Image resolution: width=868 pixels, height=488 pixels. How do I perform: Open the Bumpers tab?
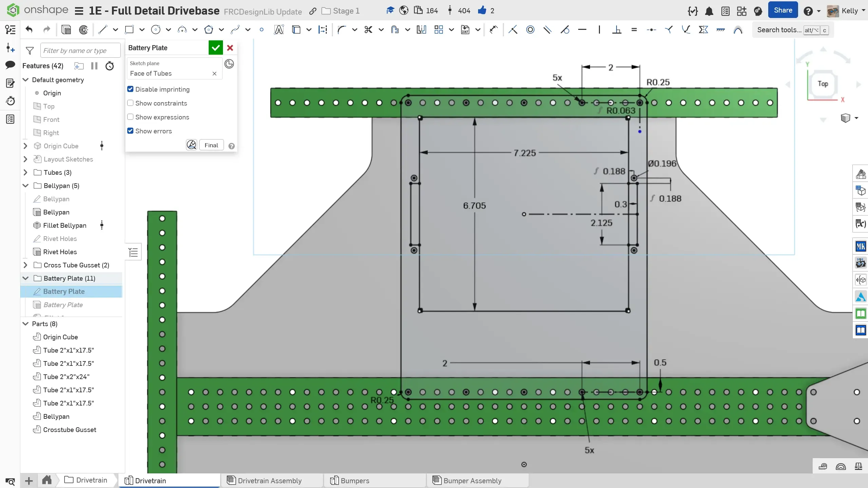coord(355,481)
